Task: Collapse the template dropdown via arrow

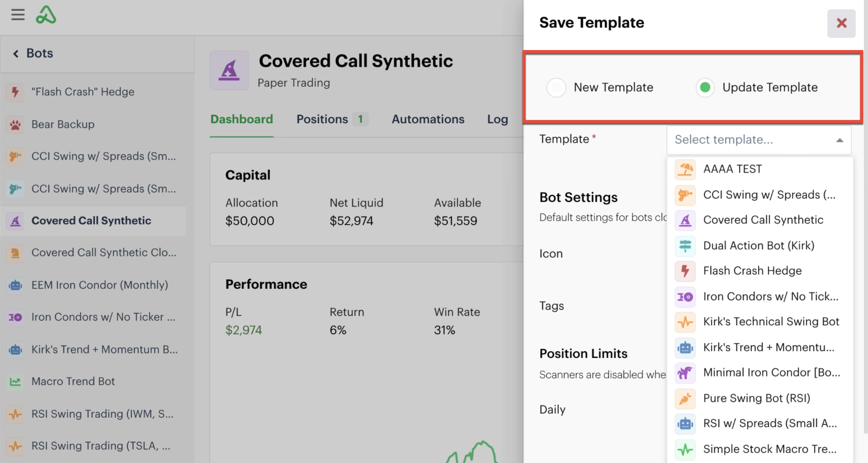Action: [x=839, y=140]
